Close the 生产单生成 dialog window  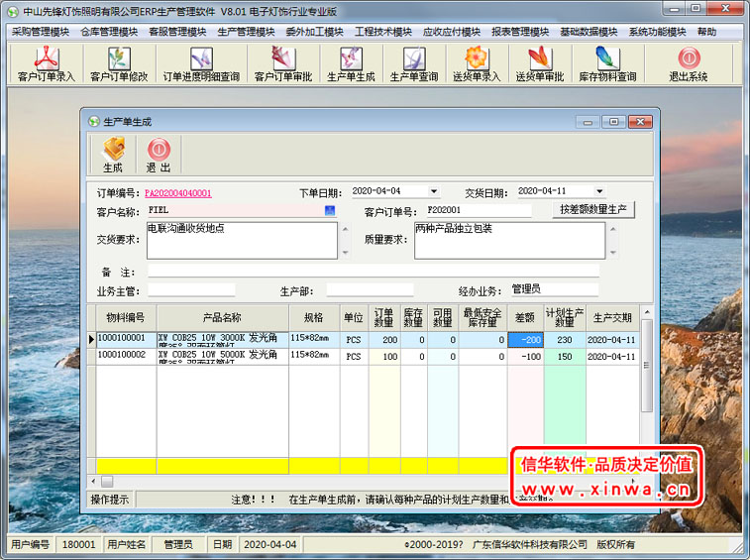pyautogui.click(x=640, y=122)
